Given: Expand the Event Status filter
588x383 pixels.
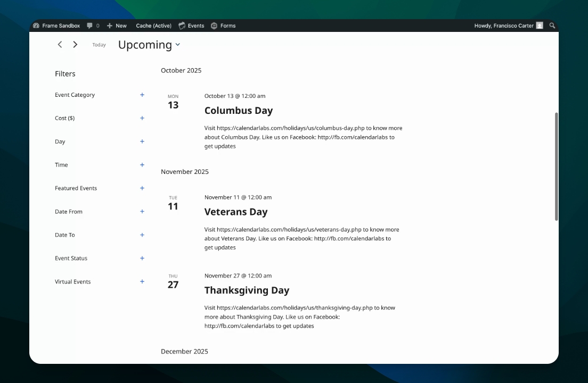Looking at the screenshot, I should (142, 259).
